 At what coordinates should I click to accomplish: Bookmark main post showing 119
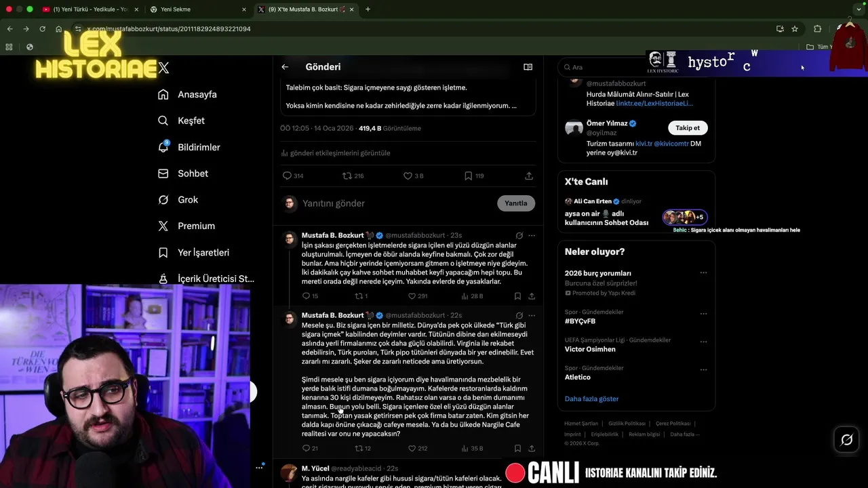pos(474,176)
